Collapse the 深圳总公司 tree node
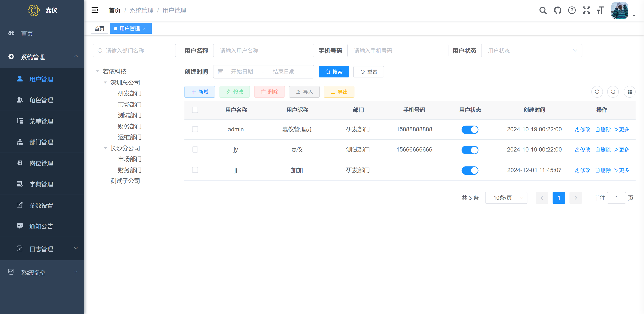 point(105,82)
